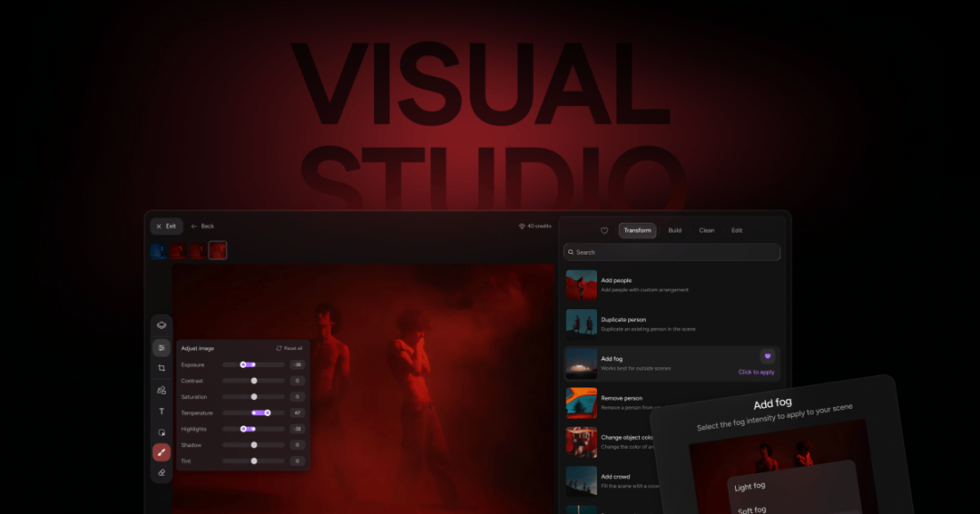
Task: Click the Tint value box
Action: (298, 461)
